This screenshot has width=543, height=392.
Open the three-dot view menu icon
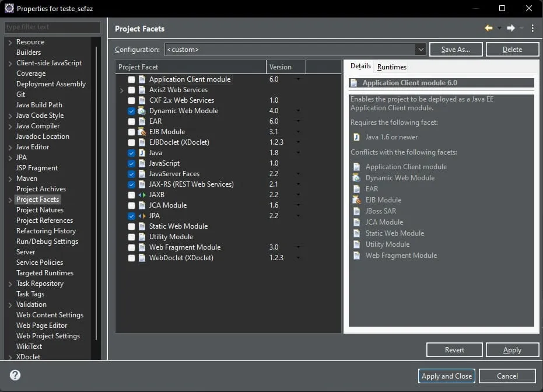click(x=533, y=28)
